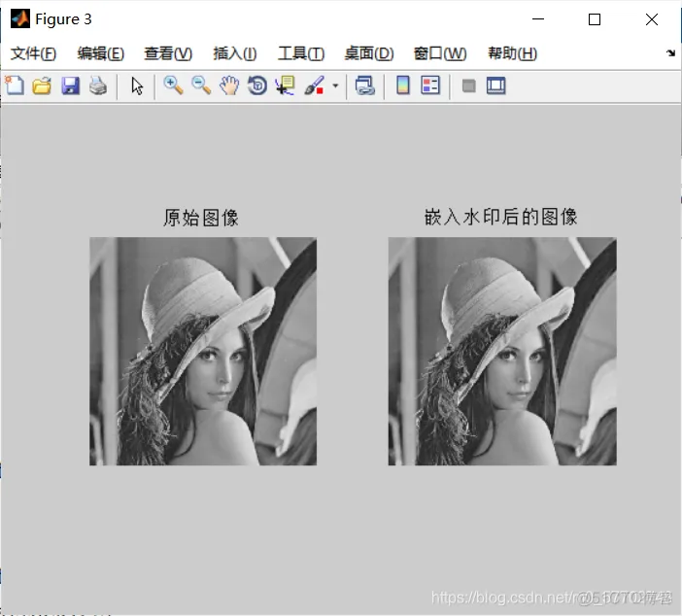The height and width of the screenshot is (616, 682).
Task: Print the figure using the printer icon
Action: pyautogui.click(x=98, y=86)
